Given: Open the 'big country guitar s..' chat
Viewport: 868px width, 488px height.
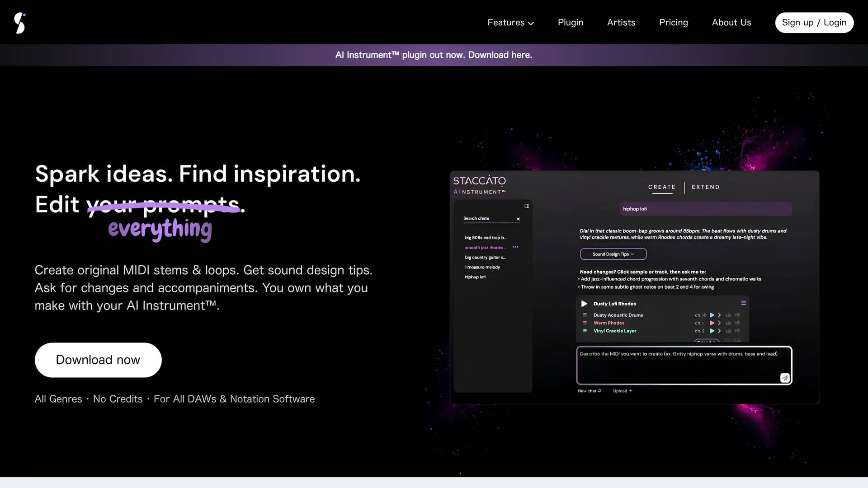Looking at the screenshot, I should click(485, 258).
